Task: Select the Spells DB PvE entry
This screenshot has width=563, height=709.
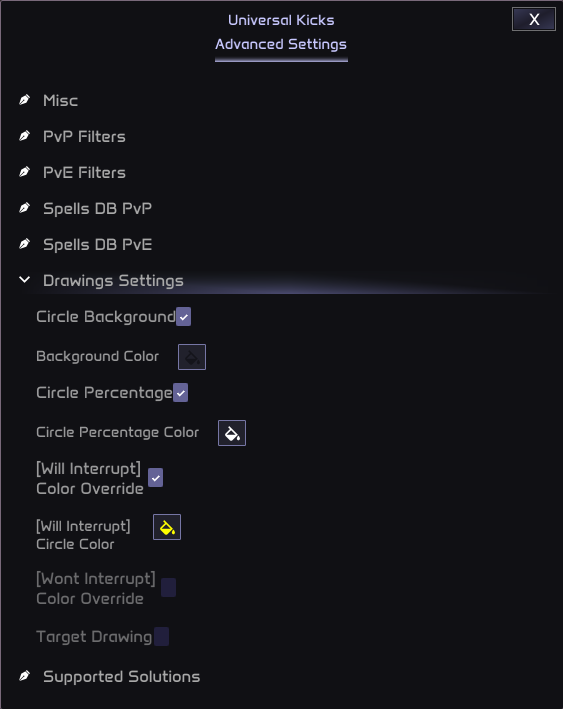Action: [x=98, y=245]
